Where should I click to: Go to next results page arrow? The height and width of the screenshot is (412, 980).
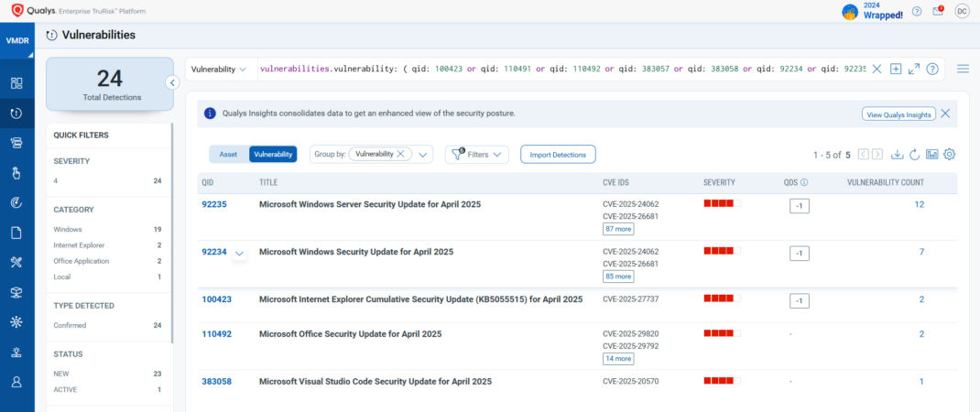pos(877,155)
